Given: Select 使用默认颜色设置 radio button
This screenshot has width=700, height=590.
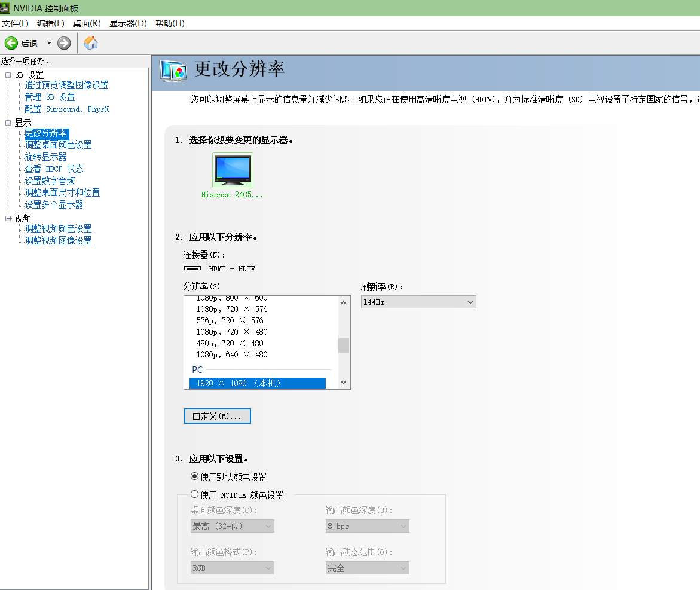Looking at the screenshot, I should coord(194,476).
